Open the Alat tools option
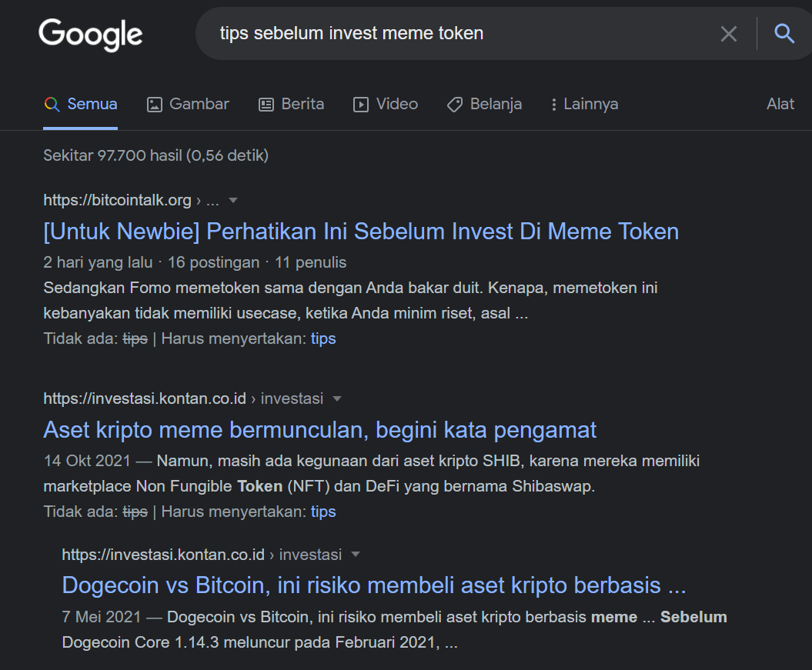This screenshot has height=670, width=812. 780,104
